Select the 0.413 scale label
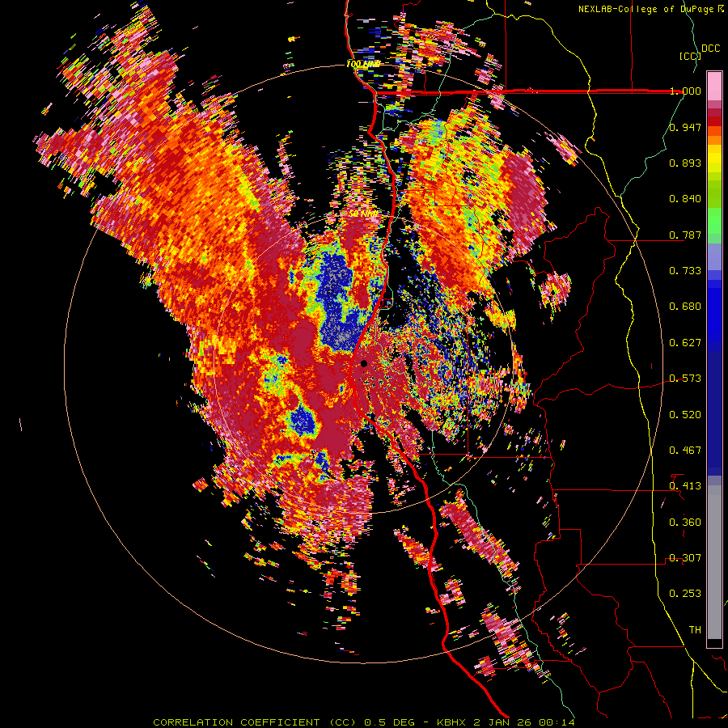Image resolution: width=728 pixels, height=728 pixels. 685,486
